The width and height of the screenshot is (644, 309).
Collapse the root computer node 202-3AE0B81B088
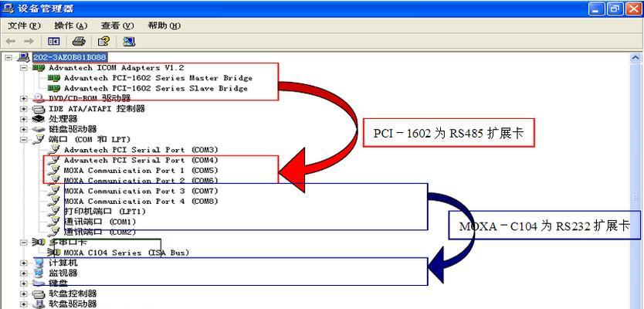[8, 57]
